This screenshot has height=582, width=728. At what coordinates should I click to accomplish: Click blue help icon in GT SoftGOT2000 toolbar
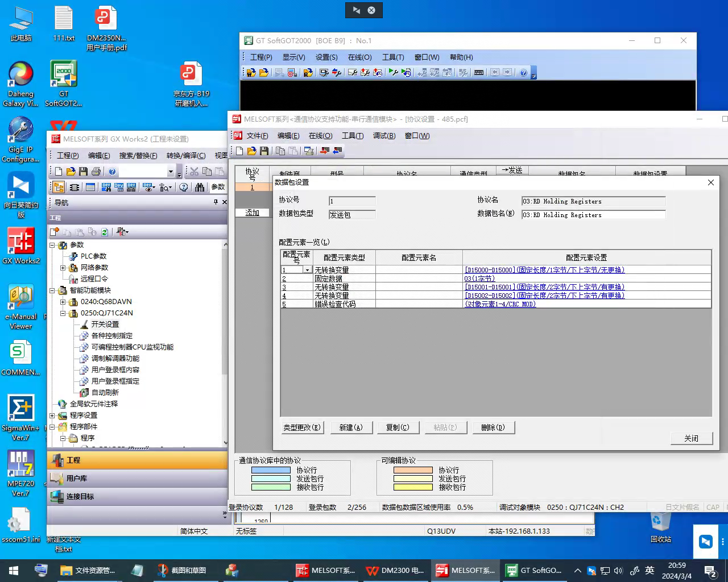point(523,73)
